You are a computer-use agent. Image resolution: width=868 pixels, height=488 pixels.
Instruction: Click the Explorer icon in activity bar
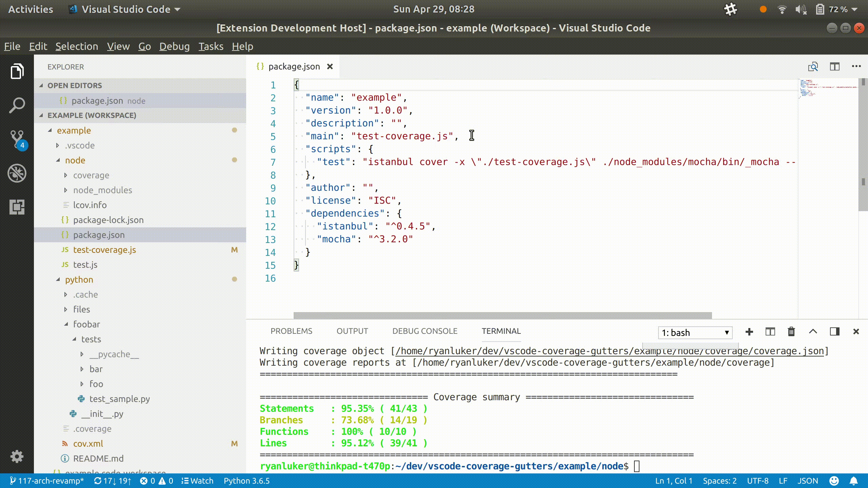pos(16,72)
